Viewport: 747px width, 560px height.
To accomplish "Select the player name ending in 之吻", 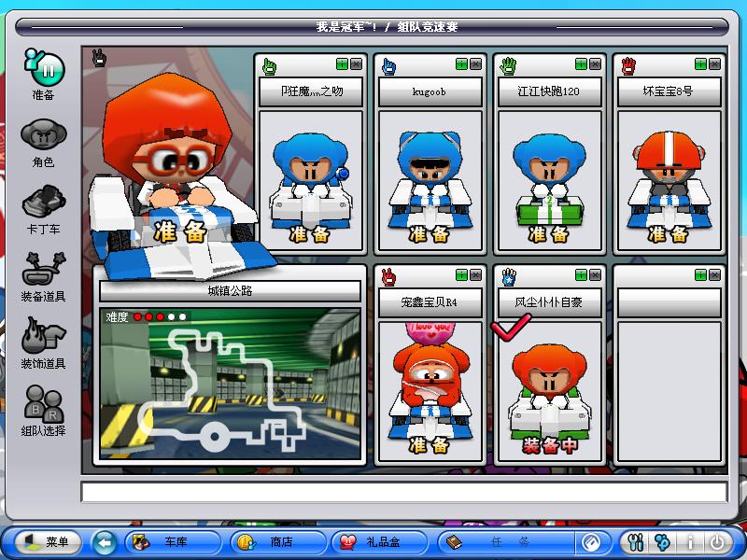I will coord(311,91).
